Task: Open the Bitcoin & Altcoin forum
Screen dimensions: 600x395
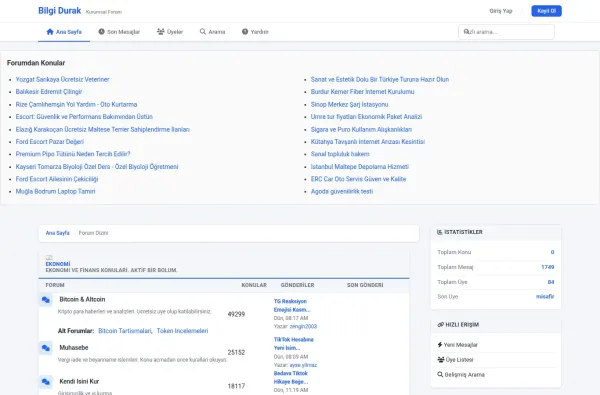Action: pyautogui.click(x=82, y=299)
